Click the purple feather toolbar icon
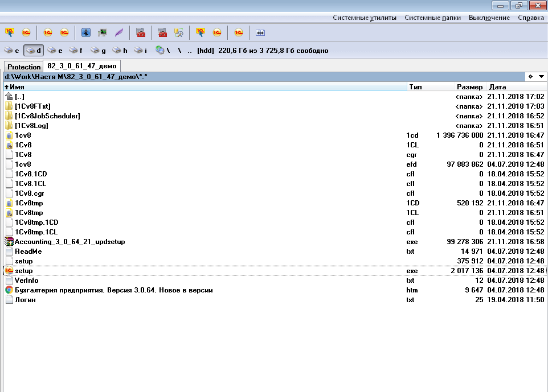 pos(119,32)
